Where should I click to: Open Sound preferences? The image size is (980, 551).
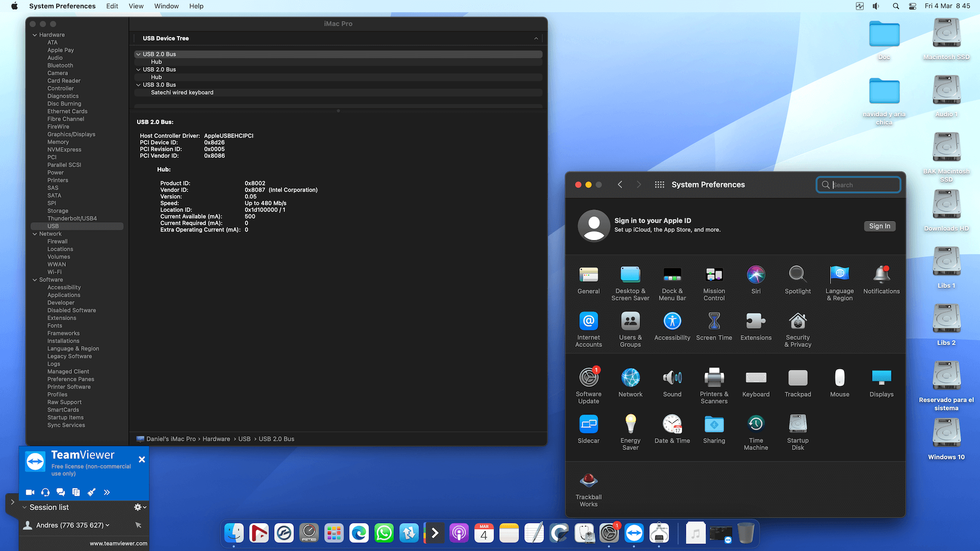click(672, 383)
